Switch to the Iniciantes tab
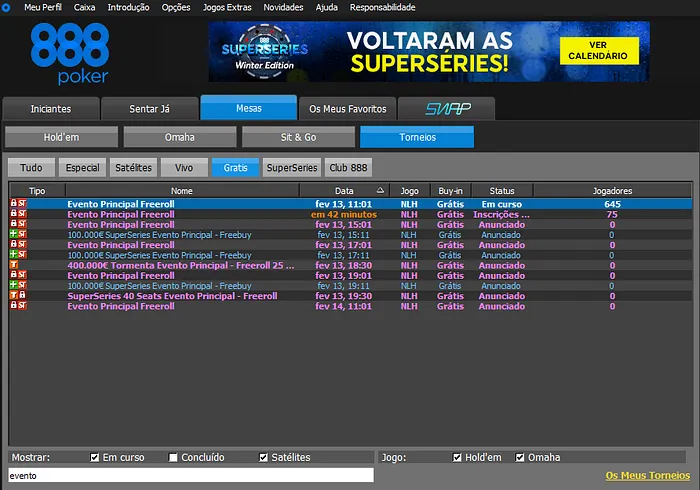This screenshot has width=700, height=490. click(x=51, y=109)
